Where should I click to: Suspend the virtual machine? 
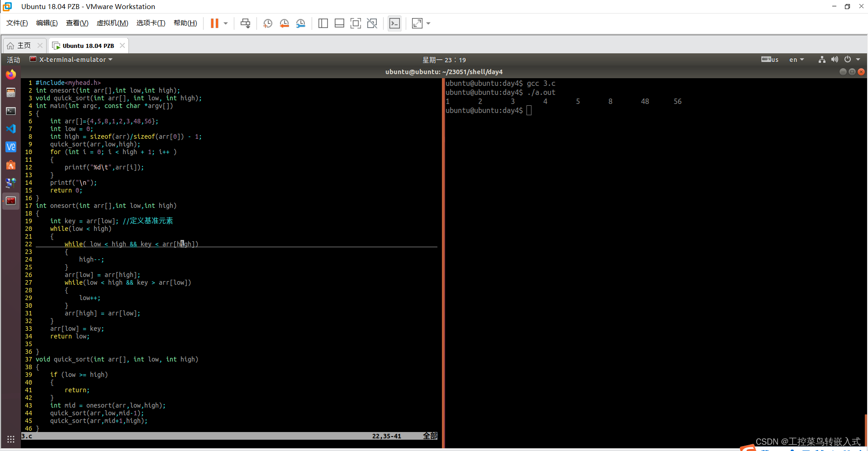pos(213,23)
